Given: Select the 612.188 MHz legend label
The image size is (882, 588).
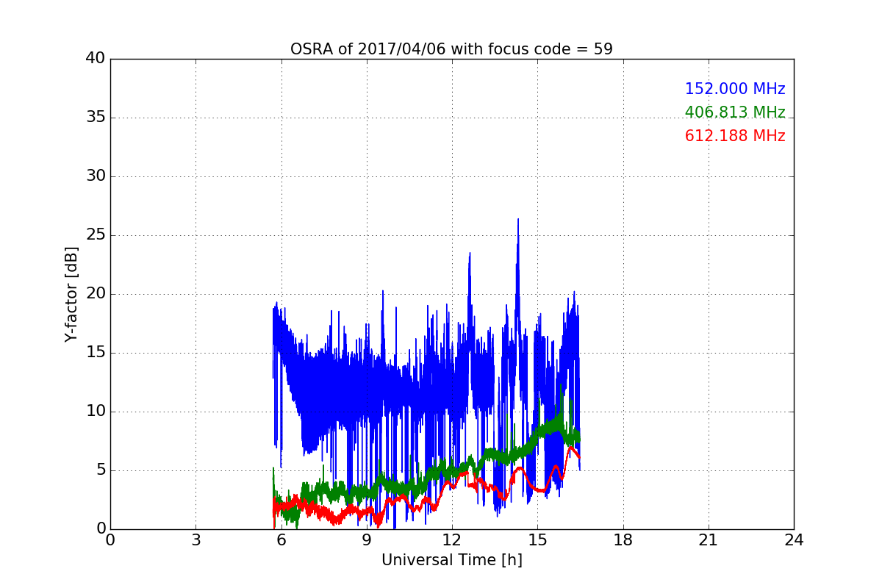Looking at the screenshot, I should (735, 136).
